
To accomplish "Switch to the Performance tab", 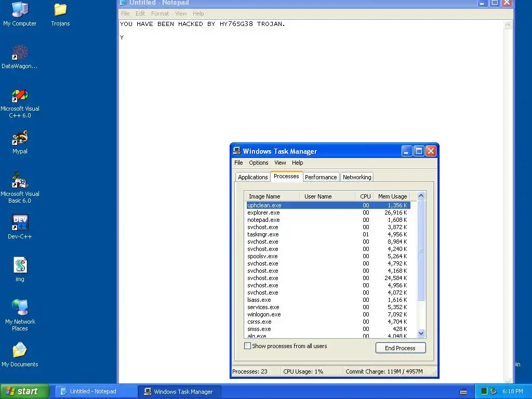I will [321, 177].
